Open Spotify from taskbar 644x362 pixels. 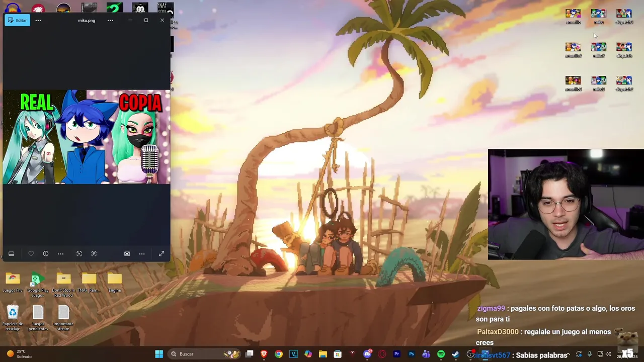[441, 354]
